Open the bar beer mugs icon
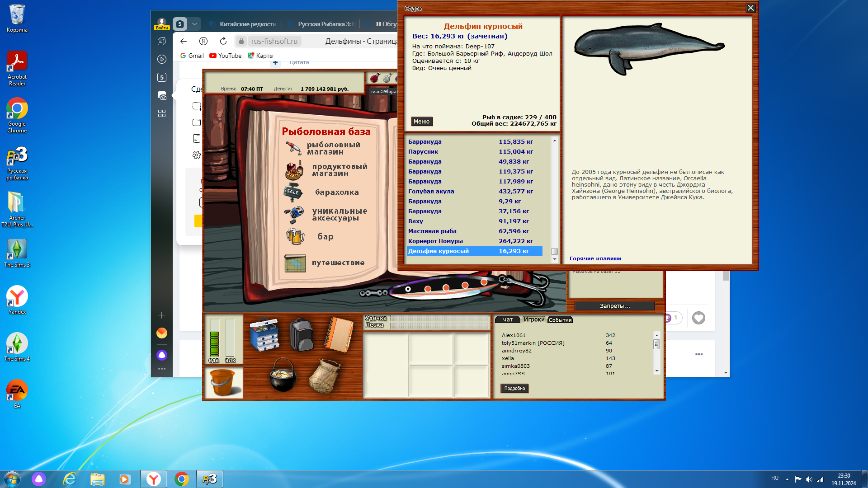The height and width of the screenshot is (488, 868). [295, 236]
